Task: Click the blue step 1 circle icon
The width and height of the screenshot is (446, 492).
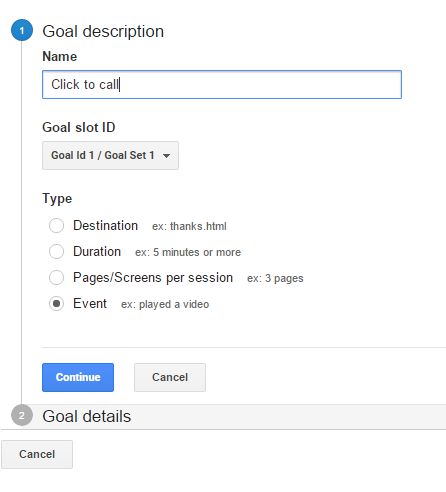Action: tap(22, 30)
